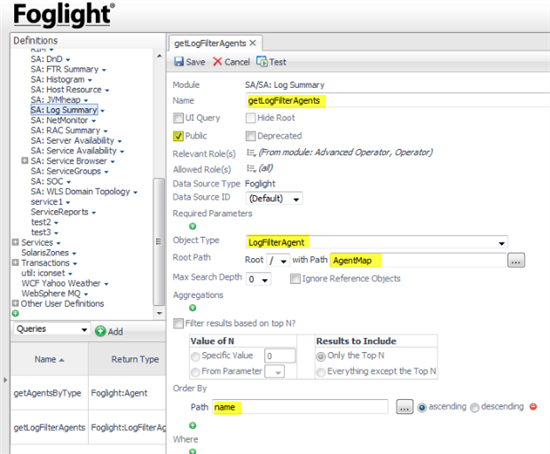Click the Cancel button label
The image size is (550, 454).
point(237,62)
